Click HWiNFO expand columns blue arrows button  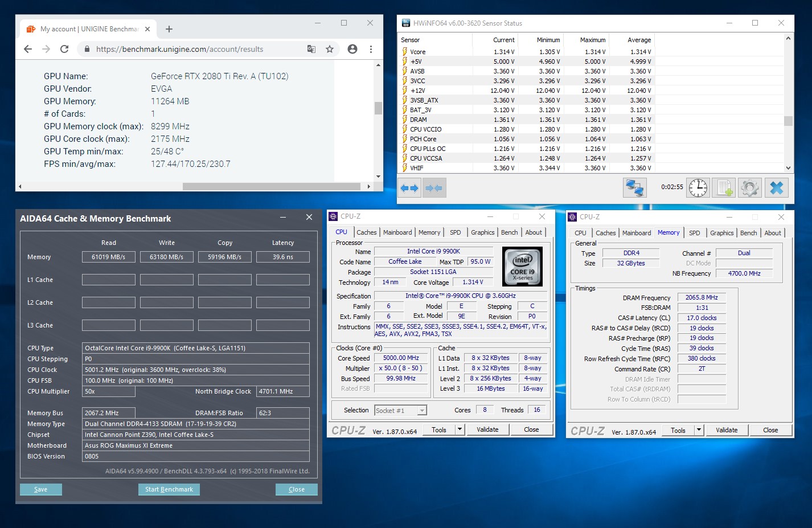pyautogui.click(x=409, y=188)
